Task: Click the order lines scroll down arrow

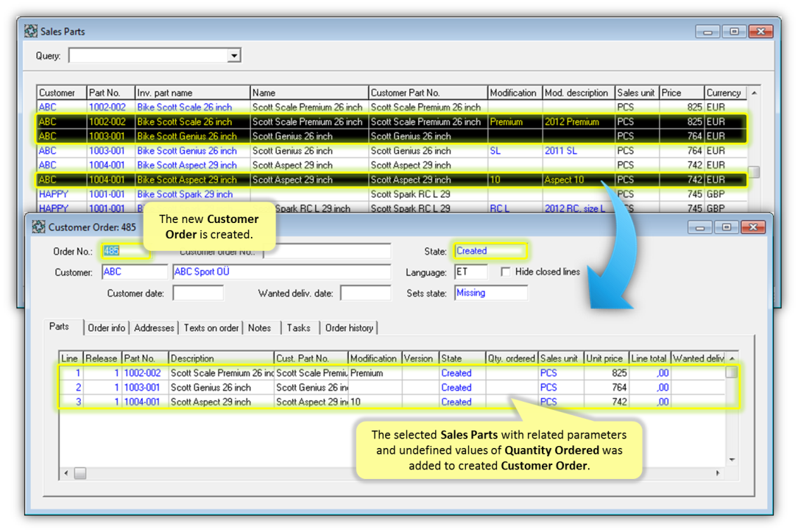Action: (x=732, y=460)
